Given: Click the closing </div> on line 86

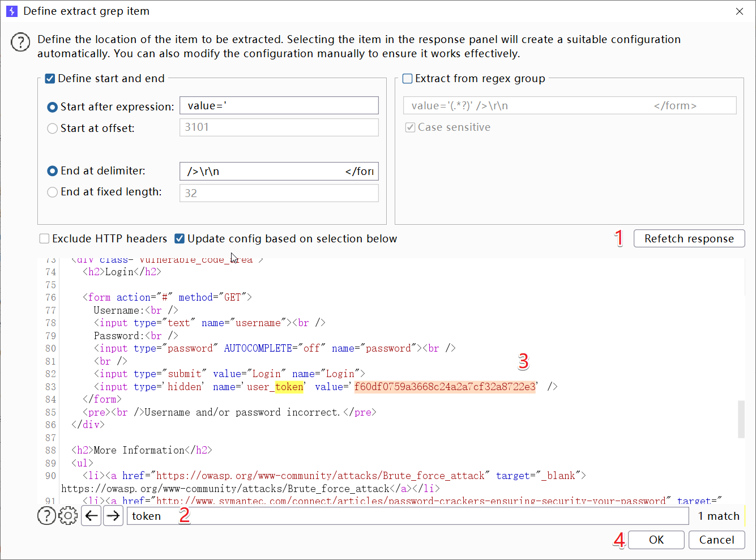Looking at the screenshot, I should (88, 425).
